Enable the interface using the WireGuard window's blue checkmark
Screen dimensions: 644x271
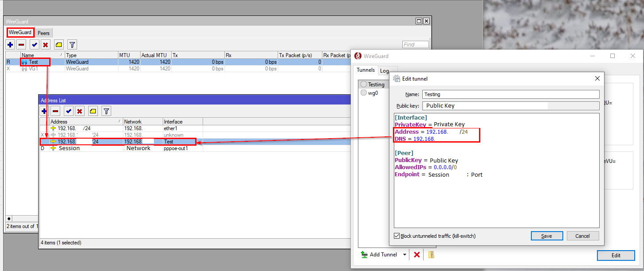coord(34,45)
